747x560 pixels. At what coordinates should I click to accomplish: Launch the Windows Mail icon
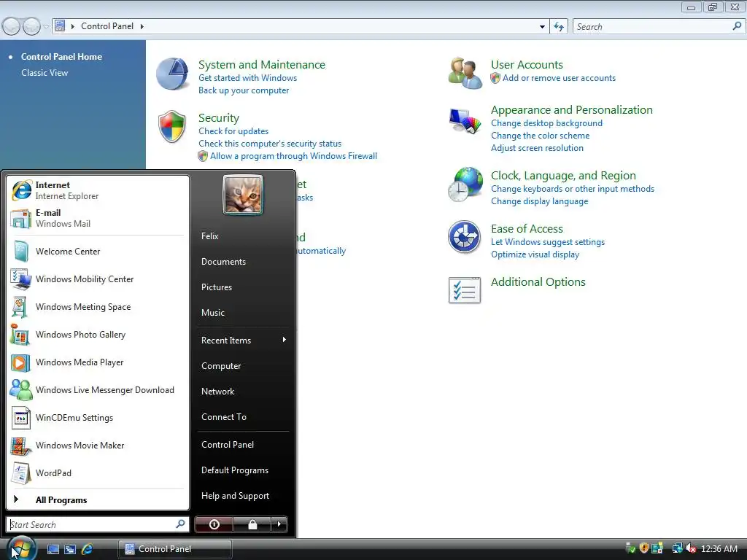coord(21,218)
